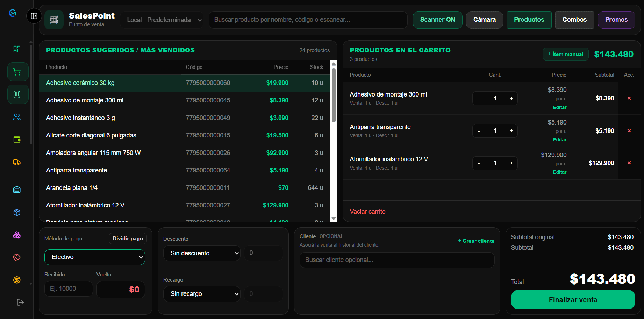Click the Dividir pago button
This screenshot has width=644, height=319.
[x=128, y=239]
